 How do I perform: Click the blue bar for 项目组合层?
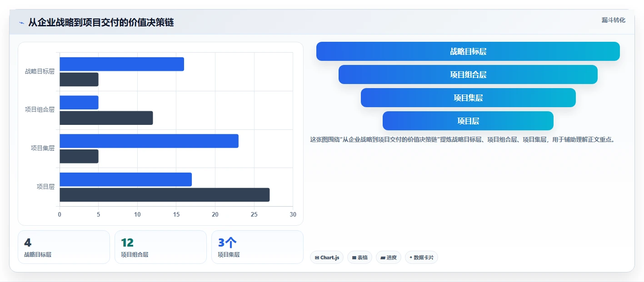[79, 103]
